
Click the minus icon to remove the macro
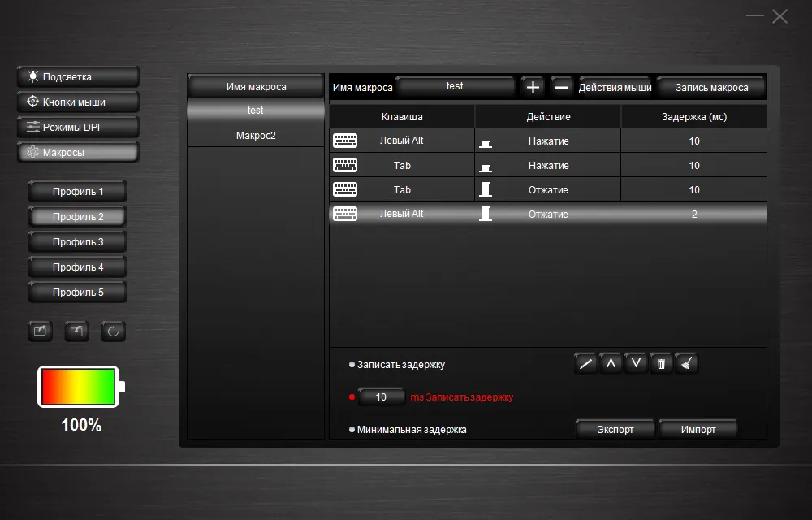pyautogui.click(x=562, y=87)
